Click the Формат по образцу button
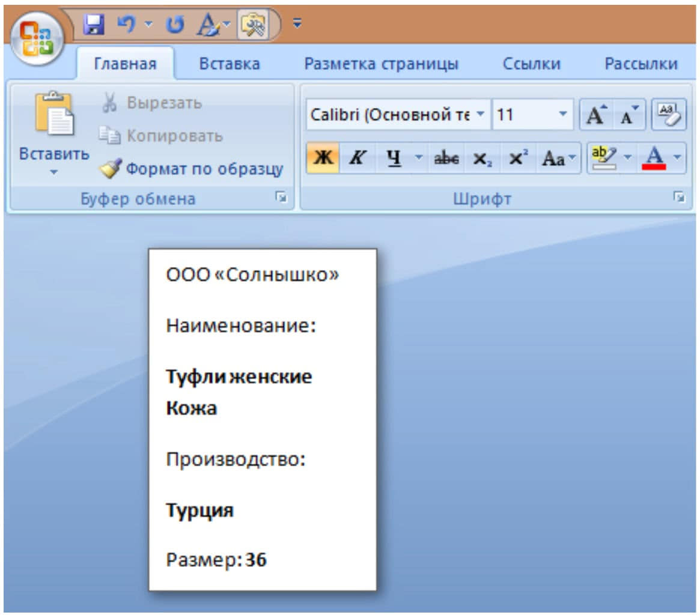The image size is (700, 615). 192,169
